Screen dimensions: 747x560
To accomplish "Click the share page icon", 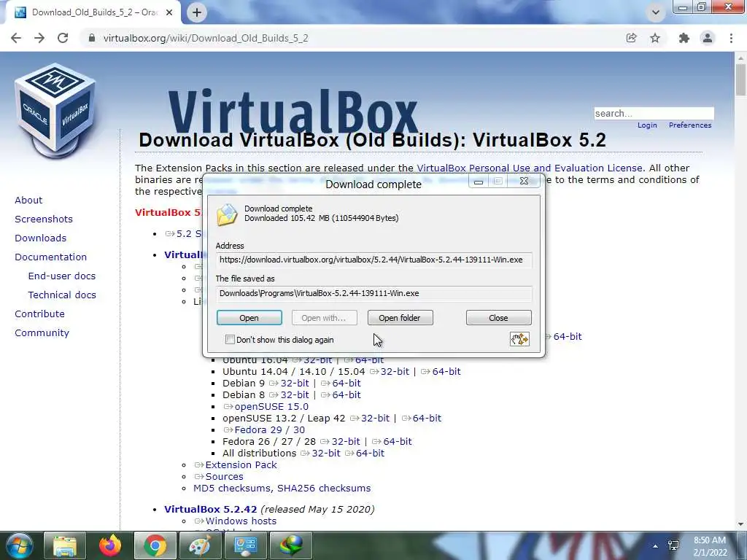I will (631, 38).
